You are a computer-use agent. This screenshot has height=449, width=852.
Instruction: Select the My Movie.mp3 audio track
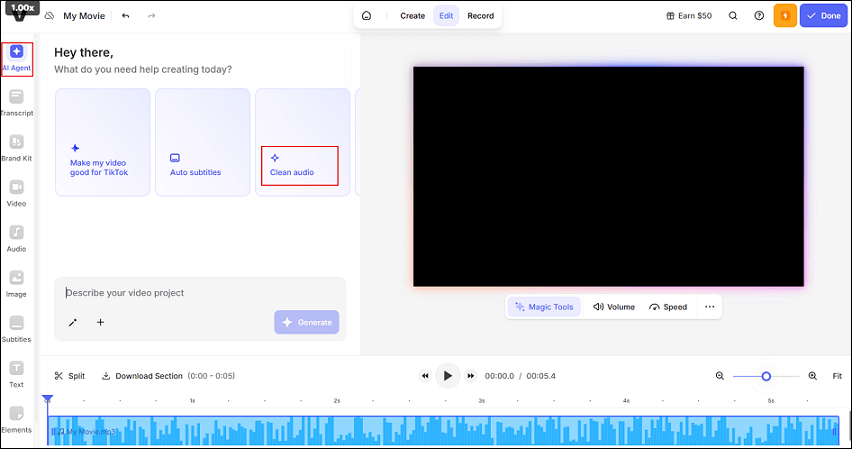coord(443,431)
